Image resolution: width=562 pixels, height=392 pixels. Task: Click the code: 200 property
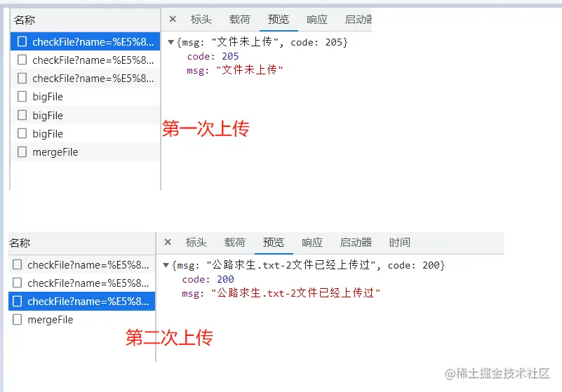coord(208,279)
